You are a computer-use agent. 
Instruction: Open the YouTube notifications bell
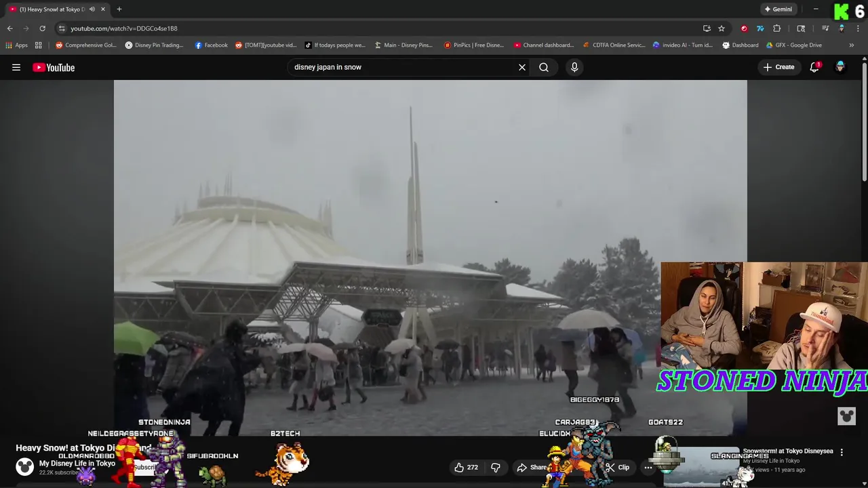pyautogui.click(x=814, y=67)
